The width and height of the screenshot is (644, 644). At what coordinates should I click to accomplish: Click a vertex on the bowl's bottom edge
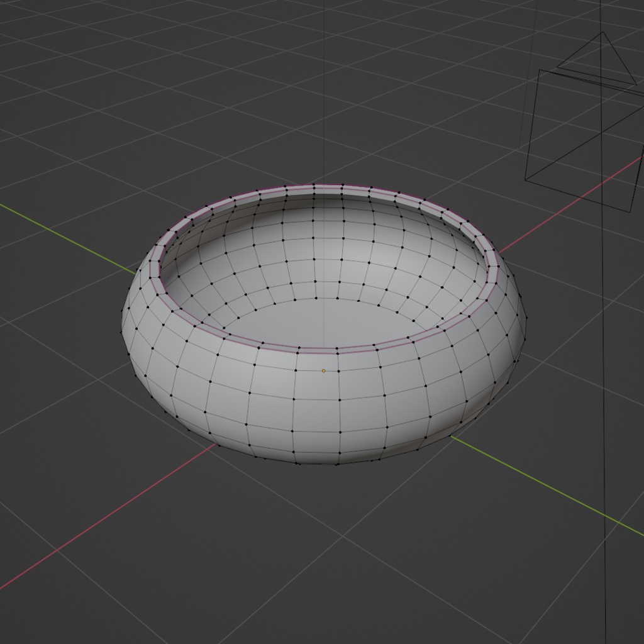click(x=297, y=463)
